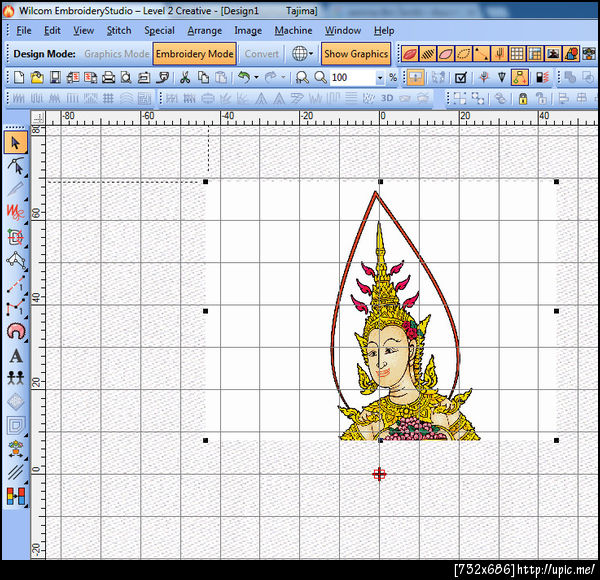Open the Machine menu
Image resolution: width=600 pixels, height=580 pixels.
tap(293, 30)
